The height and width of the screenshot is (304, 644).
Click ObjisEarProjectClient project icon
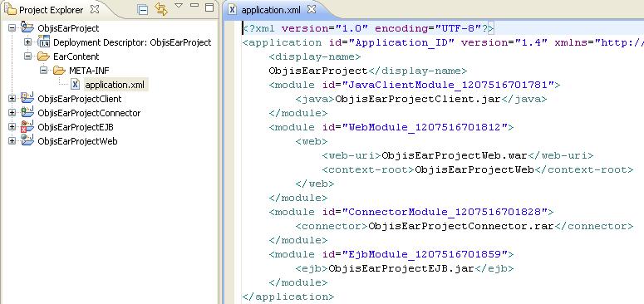27,98
